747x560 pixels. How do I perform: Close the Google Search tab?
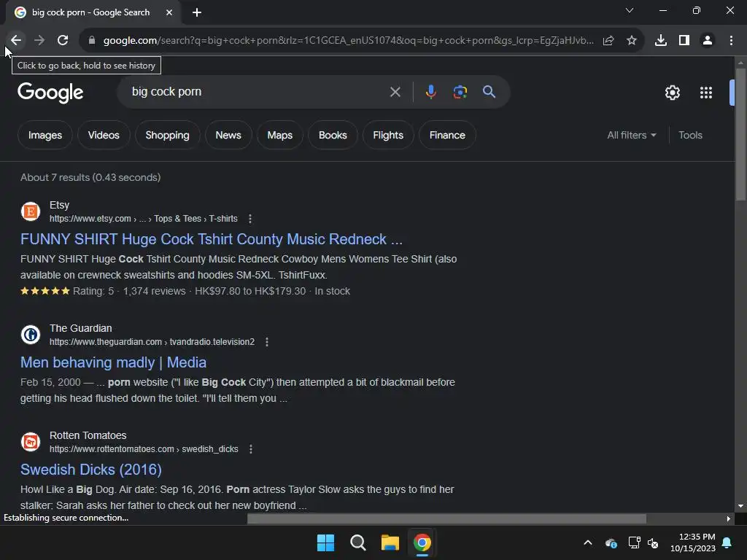click(169, 12)
